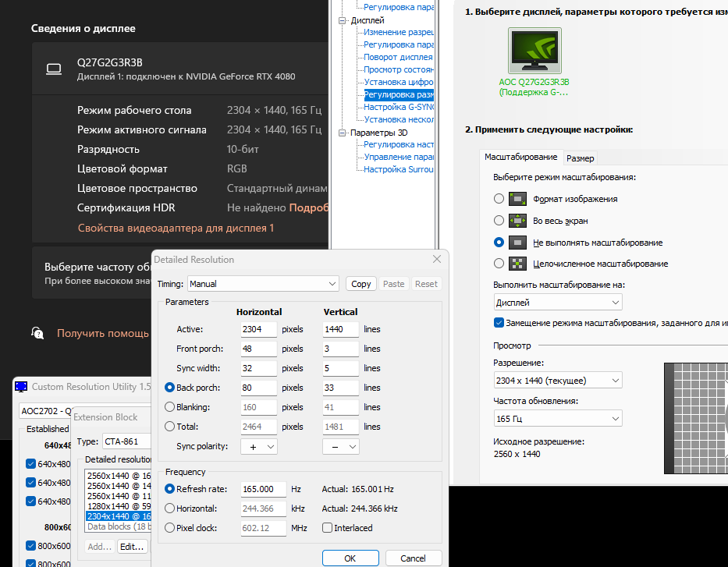Select the Total radio button
The image size is (728, 567).
(x=169, y=426)
